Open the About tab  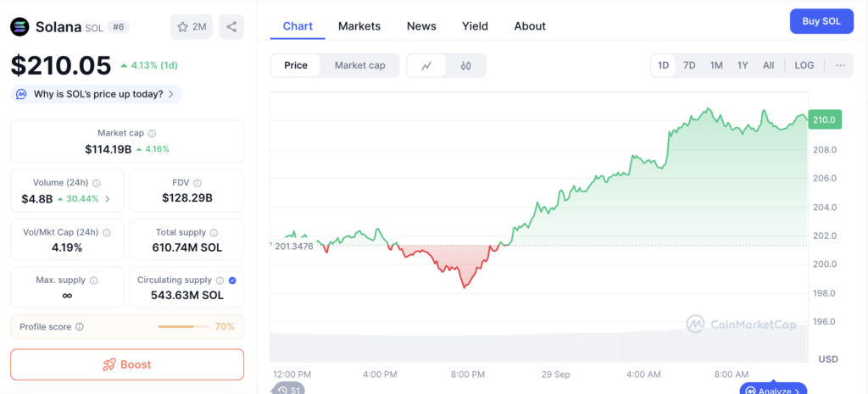click(530, 26)
